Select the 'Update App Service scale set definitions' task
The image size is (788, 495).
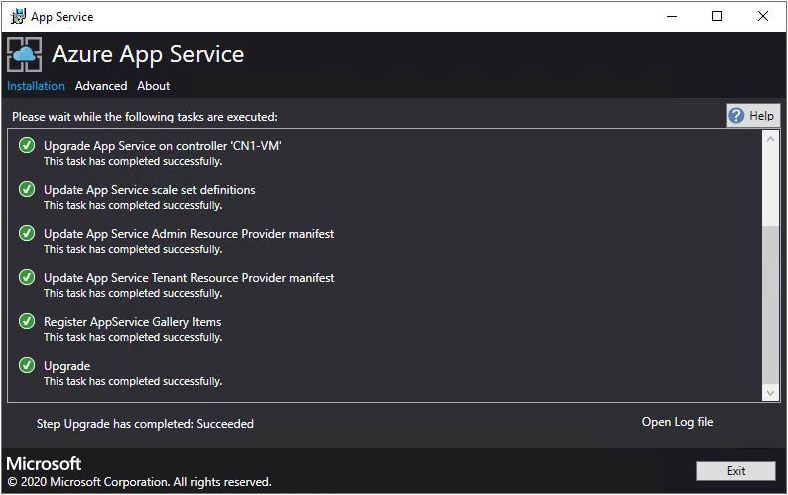[x=150, y=190]
